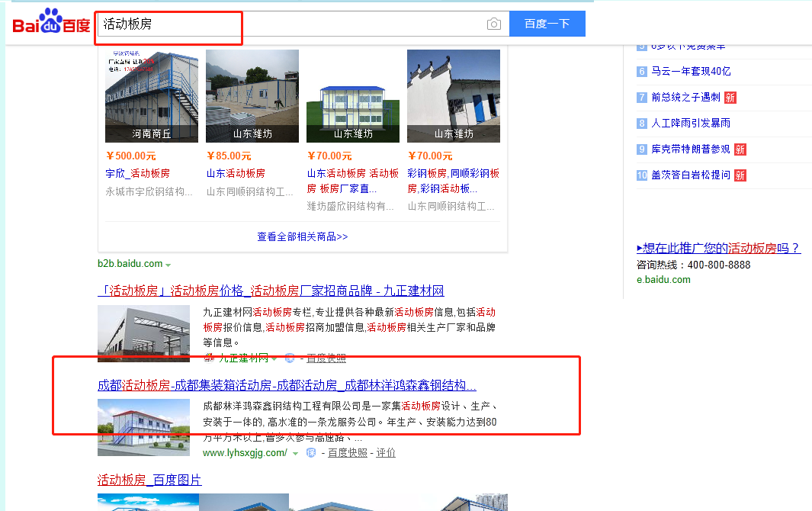Screen dimensions: 812x511
Task: Click 新 tag beside 盖茨答白岩松提问
Action: pyautogui.click(x=740, y=175)
